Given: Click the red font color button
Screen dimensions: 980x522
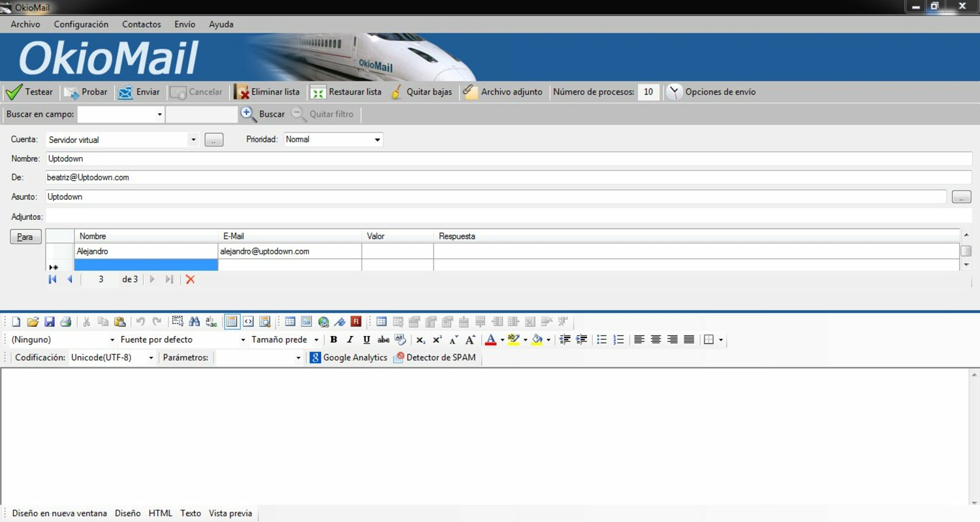Looking at the screenshot, I should [490, 340].
